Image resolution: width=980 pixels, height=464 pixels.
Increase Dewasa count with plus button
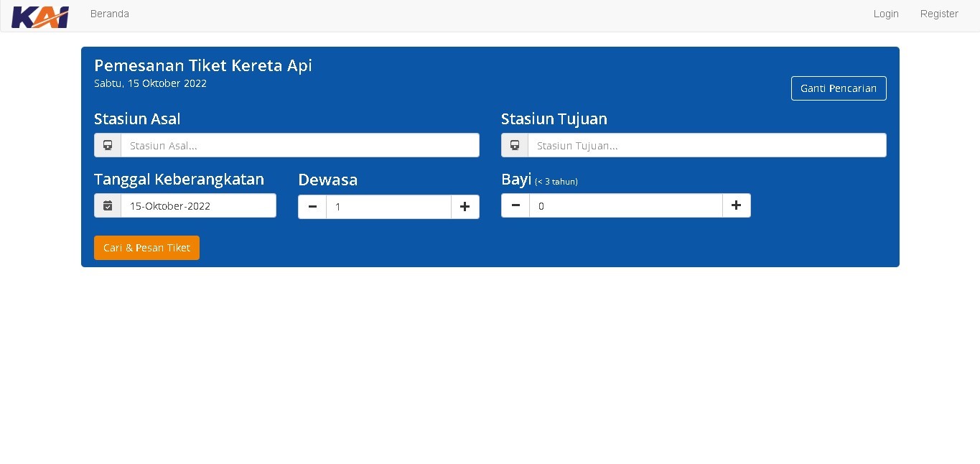tap(465, 207)
